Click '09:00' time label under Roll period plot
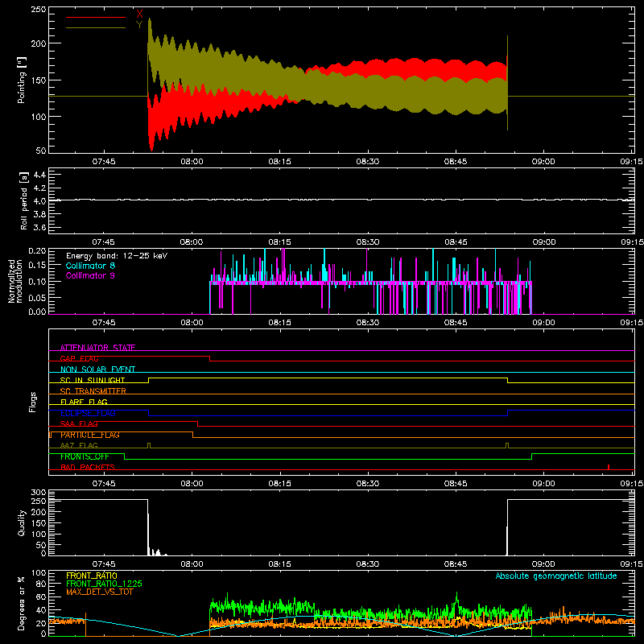 coord(543,242)
